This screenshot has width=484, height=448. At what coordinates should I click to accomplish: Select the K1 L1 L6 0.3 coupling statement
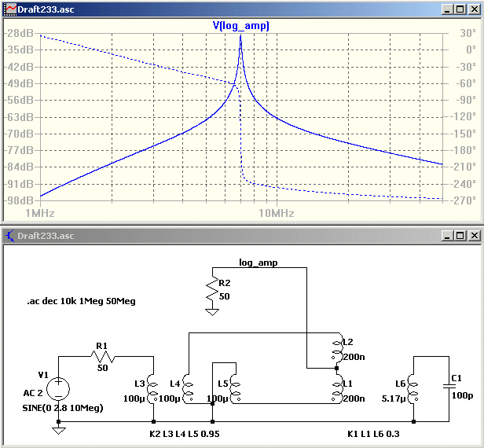click(373, 434)
